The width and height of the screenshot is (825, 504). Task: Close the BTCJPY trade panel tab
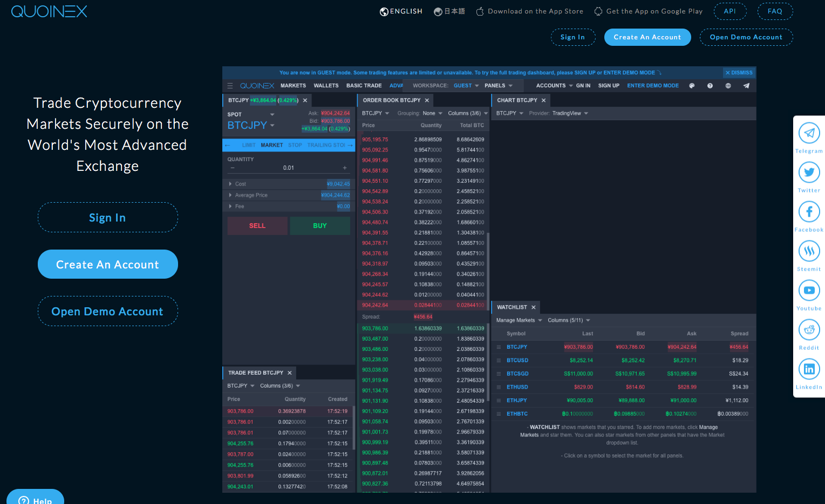tap(305, 100)
